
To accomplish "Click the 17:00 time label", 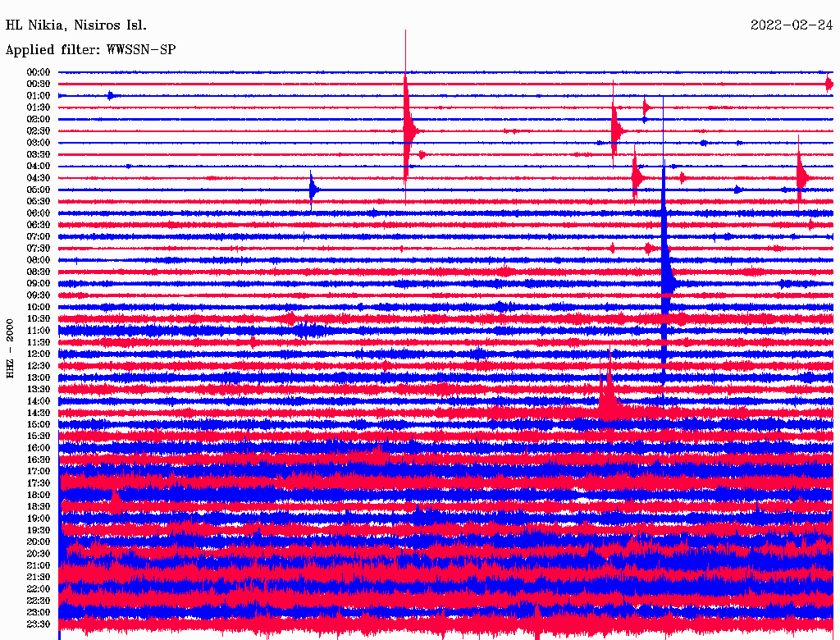I will [x=39, y=472].
